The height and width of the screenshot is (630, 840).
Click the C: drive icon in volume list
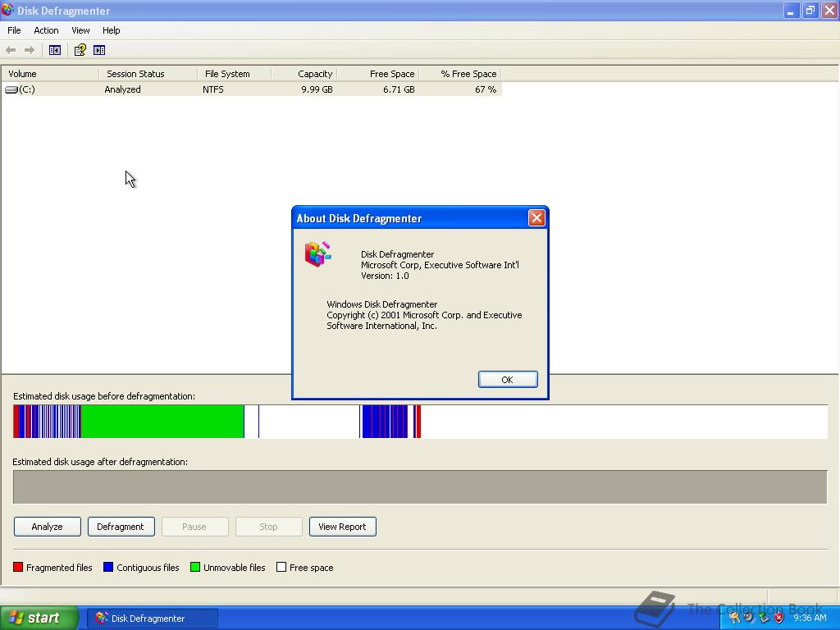pos(11,89)
